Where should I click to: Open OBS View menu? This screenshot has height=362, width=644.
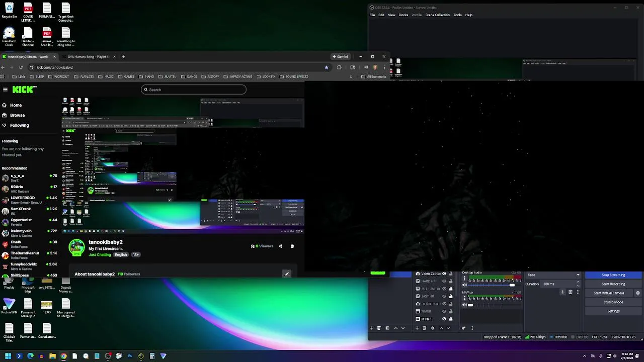click(391, 15)
